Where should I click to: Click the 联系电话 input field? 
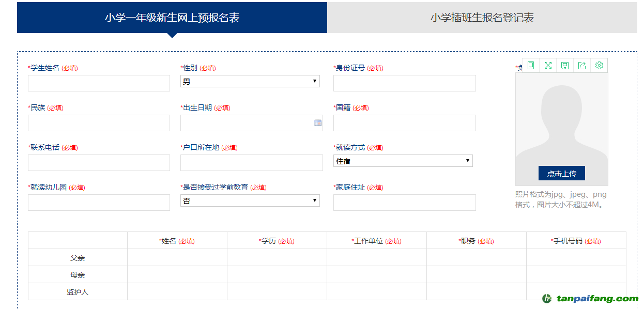tap(99, 163)
